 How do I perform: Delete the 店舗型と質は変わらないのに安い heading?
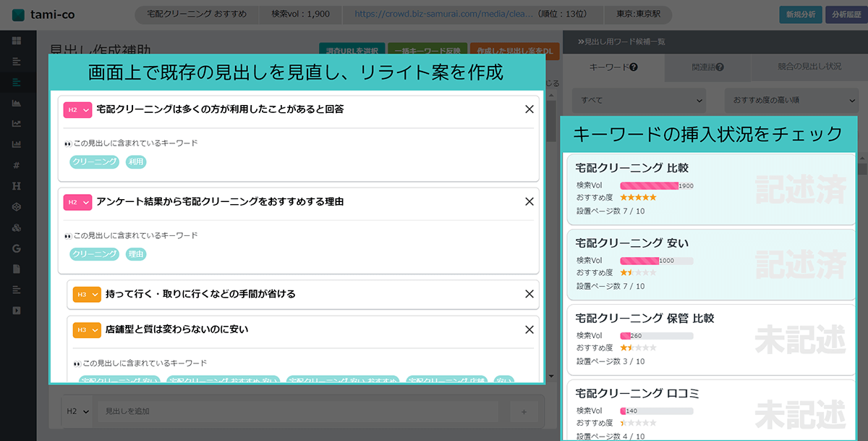pyautogui.click(x=529, y=329)
